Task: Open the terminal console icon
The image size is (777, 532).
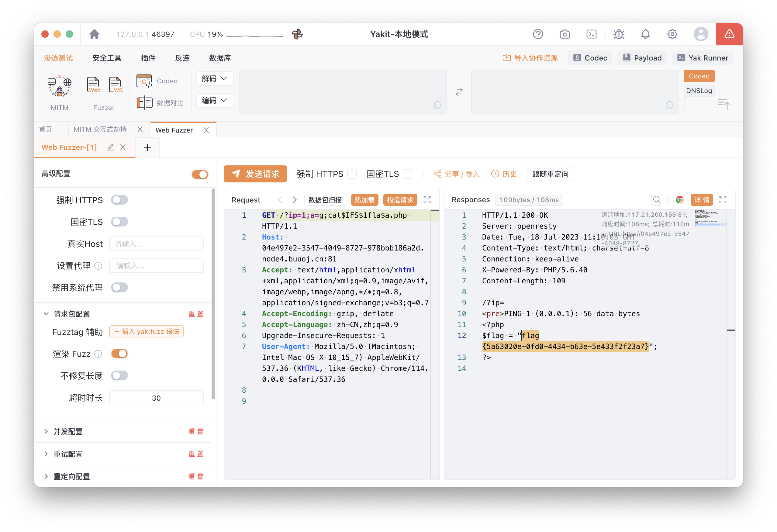Action: click(x=592, y=34)
